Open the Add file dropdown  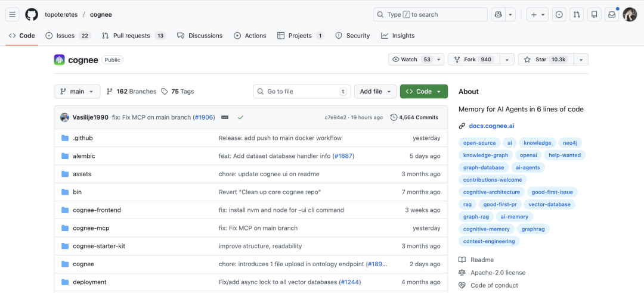click(x=376, y=92)
